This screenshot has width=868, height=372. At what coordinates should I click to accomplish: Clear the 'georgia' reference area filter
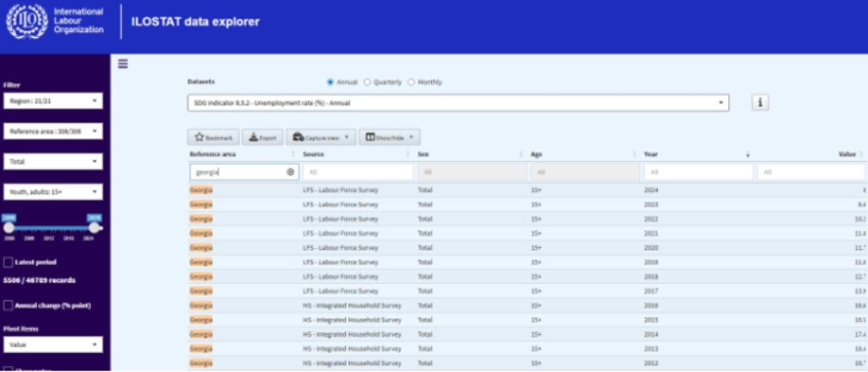290,172
